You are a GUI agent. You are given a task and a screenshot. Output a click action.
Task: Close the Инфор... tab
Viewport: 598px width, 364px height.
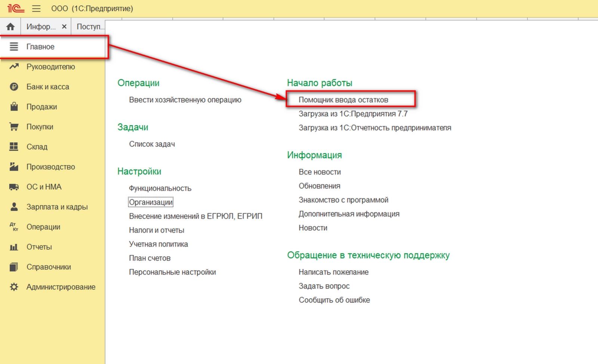tap(64, 27)
